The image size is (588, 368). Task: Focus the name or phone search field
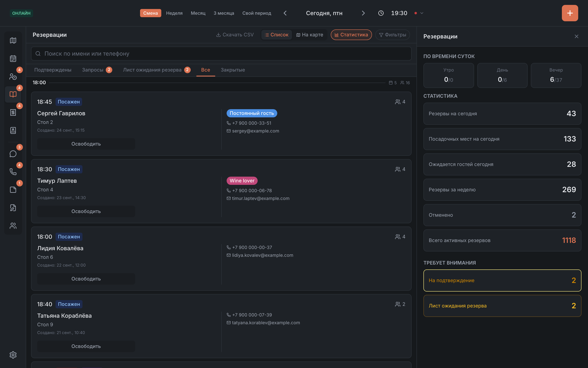[x=221, y=54]
